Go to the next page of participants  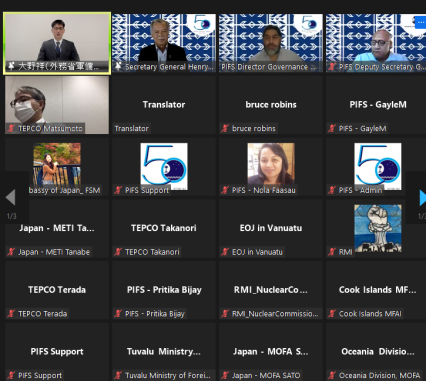(x=422, y=198)
